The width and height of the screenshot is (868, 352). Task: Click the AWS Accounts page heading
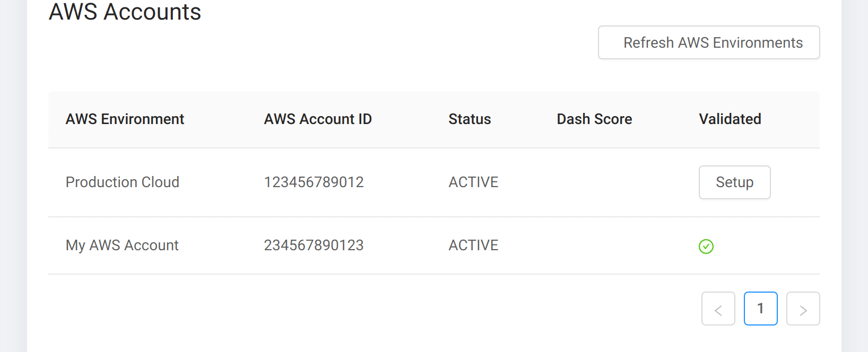click(x=125, y=12)
